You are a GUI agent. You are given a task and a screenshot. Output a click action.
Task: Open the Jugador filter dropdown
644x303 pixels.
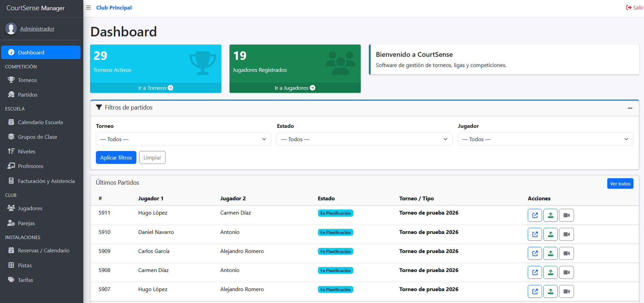[545, 139]
